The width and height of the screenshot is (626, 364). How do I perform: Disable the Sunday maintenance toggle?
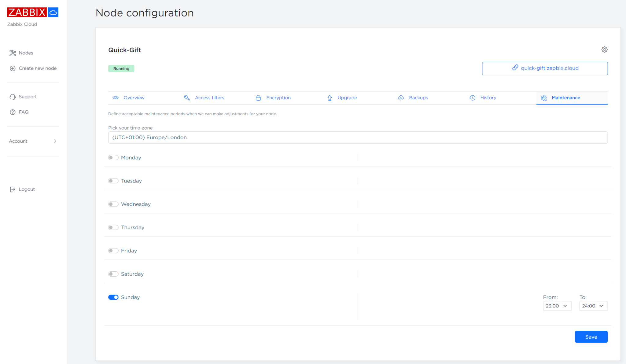coord(113,297)
